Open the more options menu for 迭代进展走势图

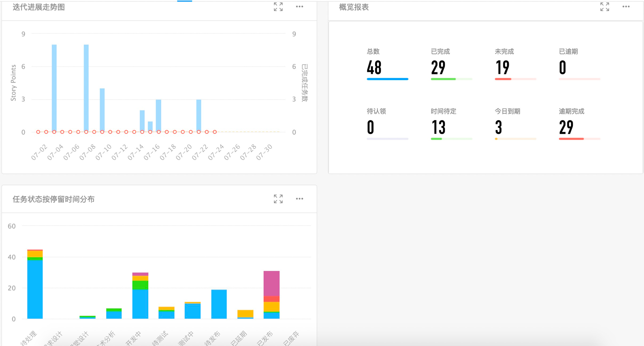(299, 7)
